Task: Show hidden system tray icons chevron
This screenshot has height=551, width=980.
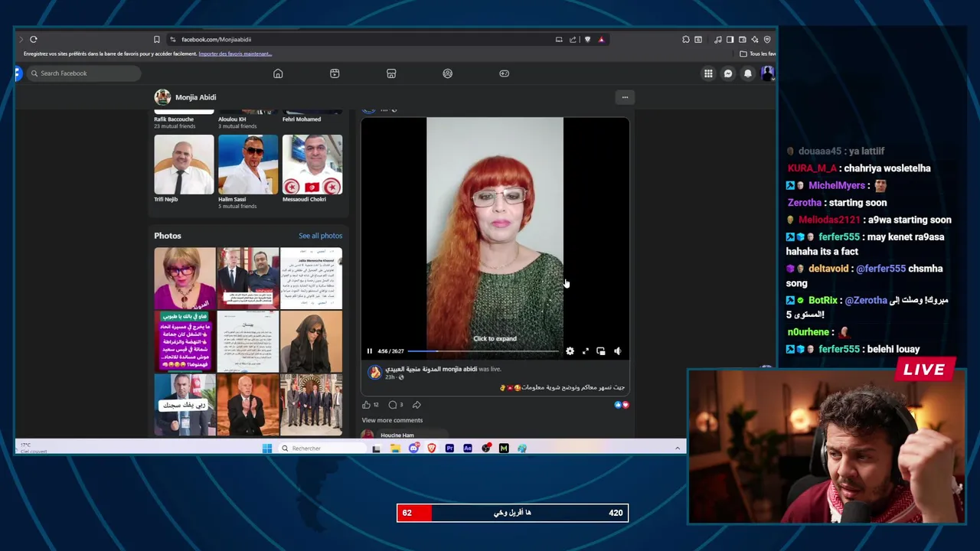Action: [x=678, y=448]
